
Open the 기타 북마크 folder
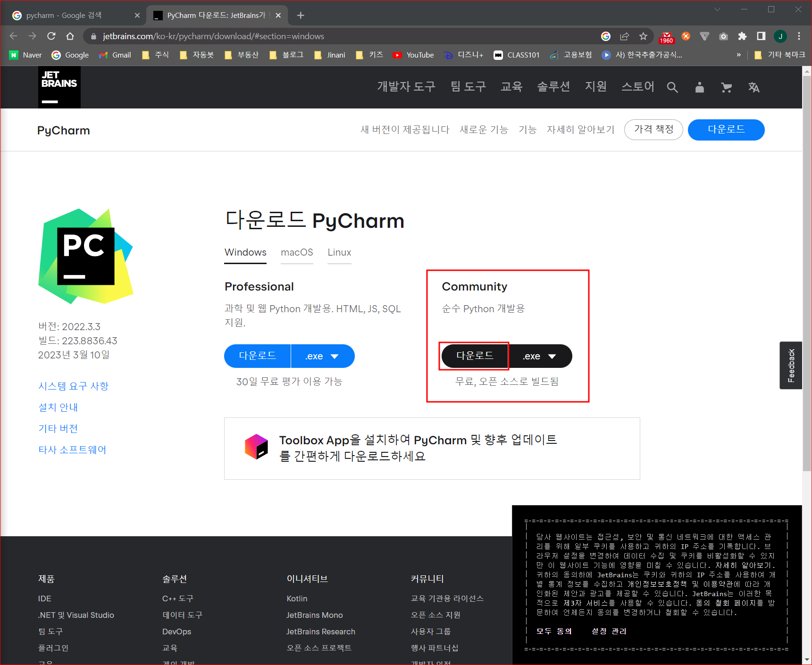(779, 55)
